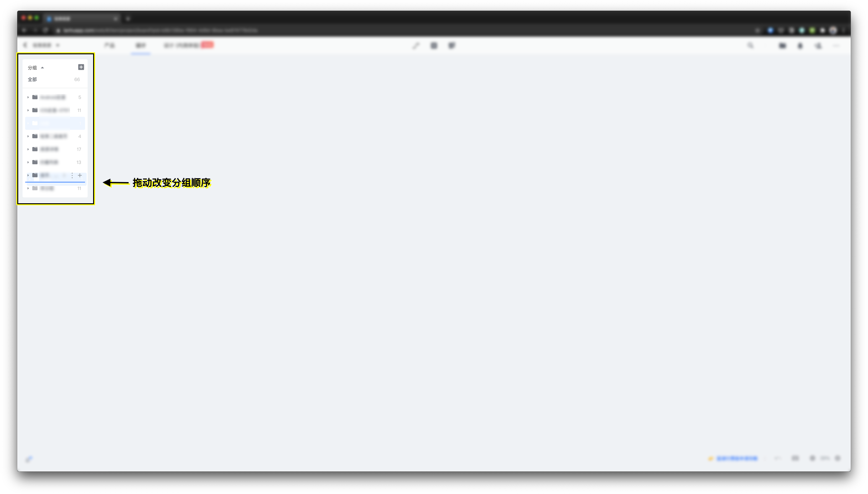Open the header tab with the red badge
The image size is (868, 494).
click(x=189, y=45)
